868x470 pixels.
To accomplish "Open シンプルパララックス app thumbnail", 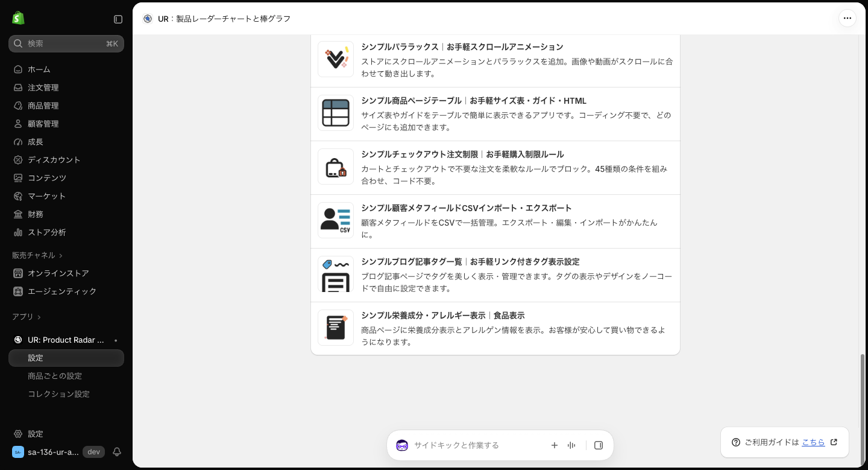I will [x=336, y=59].
